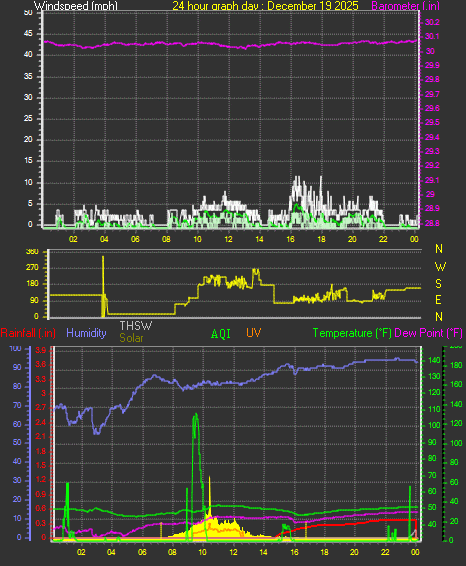Select the 3.9 rainfall axis value
This screenshot has width=466, height=566.
coord(41,350)
